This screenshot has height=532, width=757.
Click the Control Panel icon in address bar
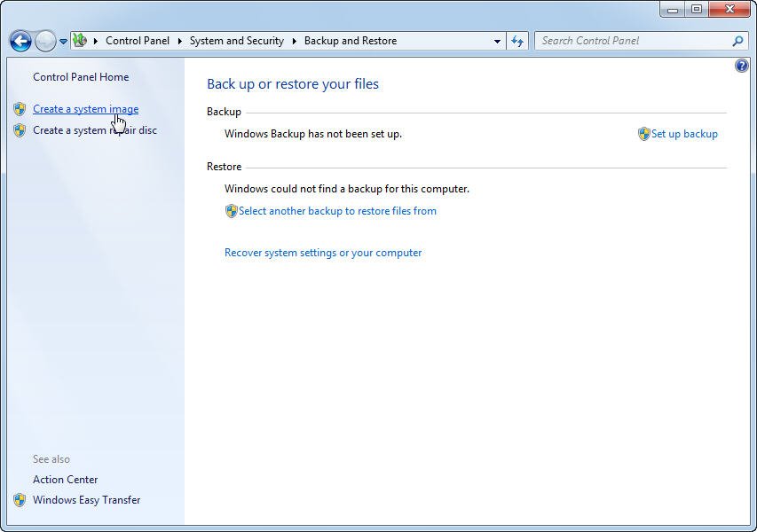(x=80, y=41)
